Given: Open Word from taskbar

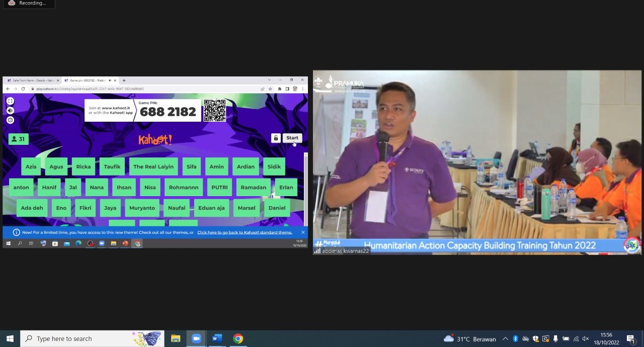Looking at the screenshot, I should point(217,338).
